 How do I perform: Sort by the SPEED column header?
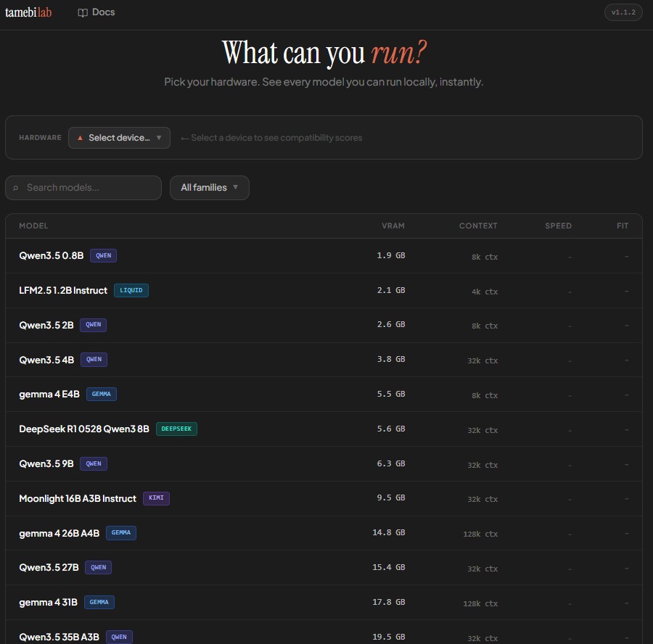pos(559,226)
